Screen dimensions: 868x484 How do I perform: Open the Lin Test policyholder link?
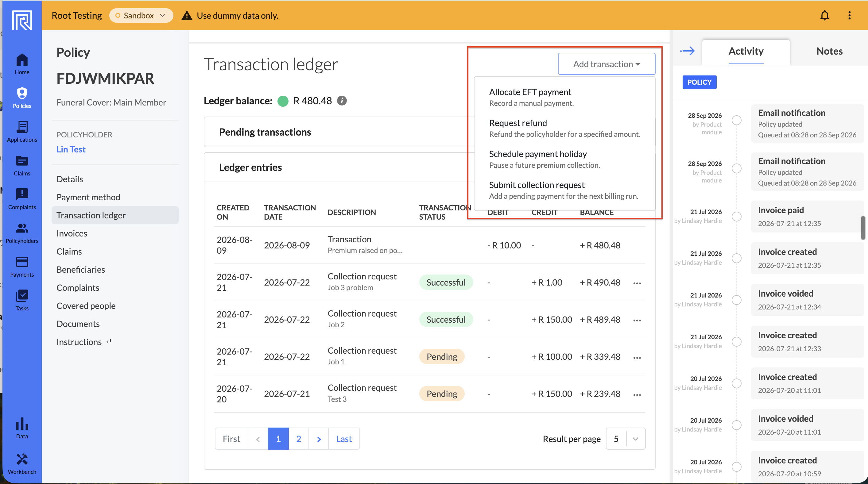(x=71, y=149)
